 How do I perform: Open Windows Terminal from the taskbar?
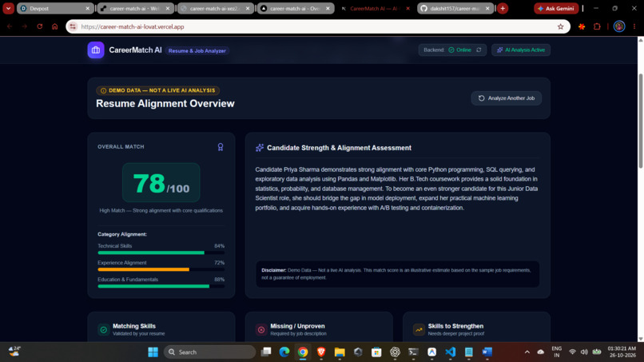pos(413,352)
